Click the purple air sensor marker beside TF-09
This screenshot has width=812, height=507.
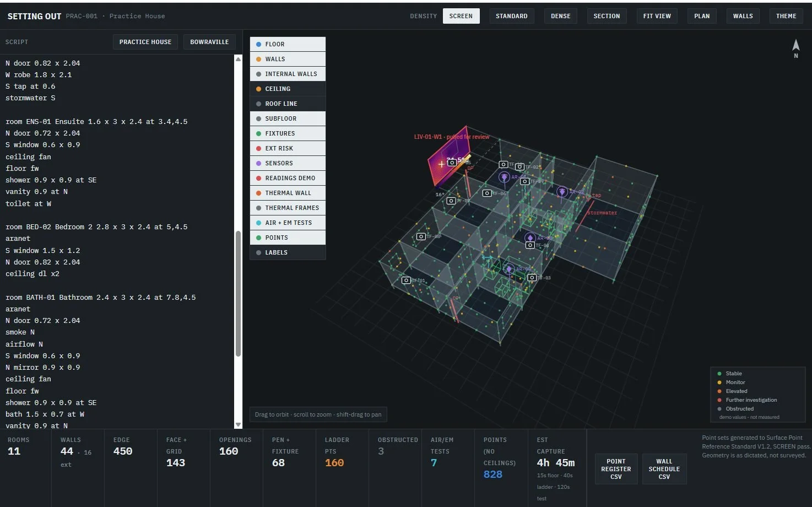tap(504, 176)
